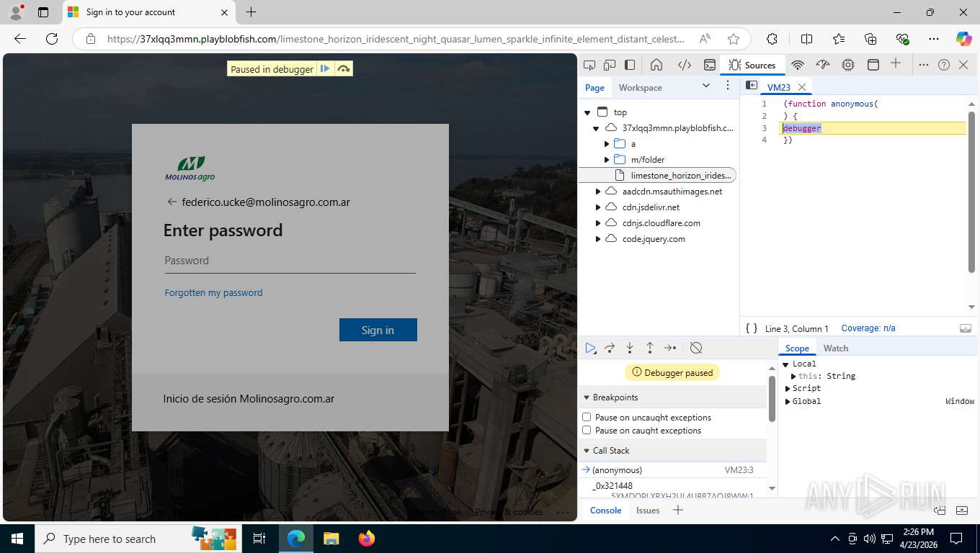This screenshot has height=553, width=980.
Task: Open the DevTools Welcome home icon
Action: tap(656, 65)
